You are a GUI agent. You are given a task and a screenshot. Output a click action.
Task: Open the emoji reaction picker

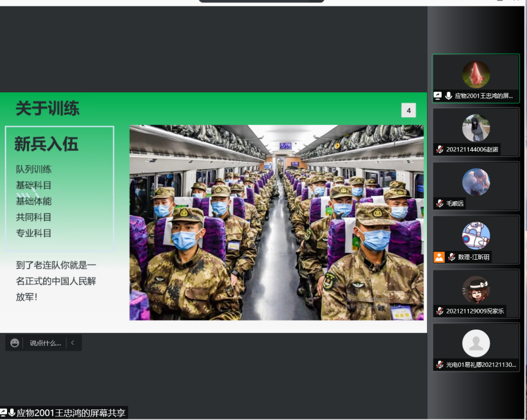(x=15, y=343)
